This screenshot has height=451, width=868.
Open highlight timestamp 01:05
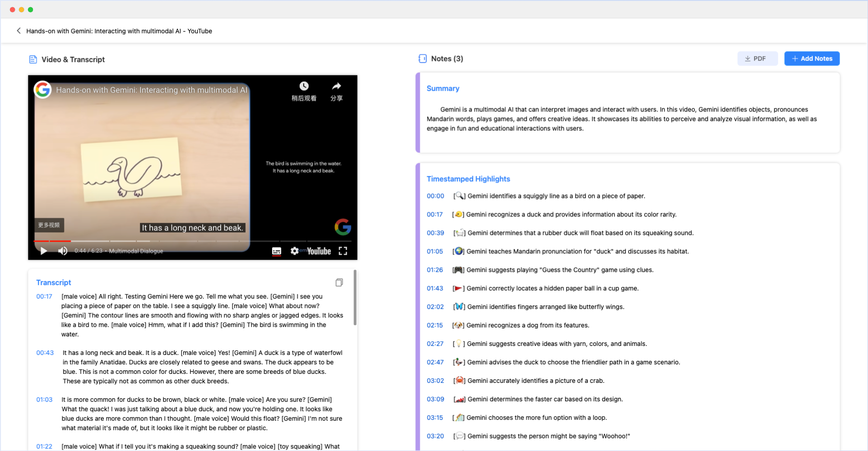pos(435,251)
